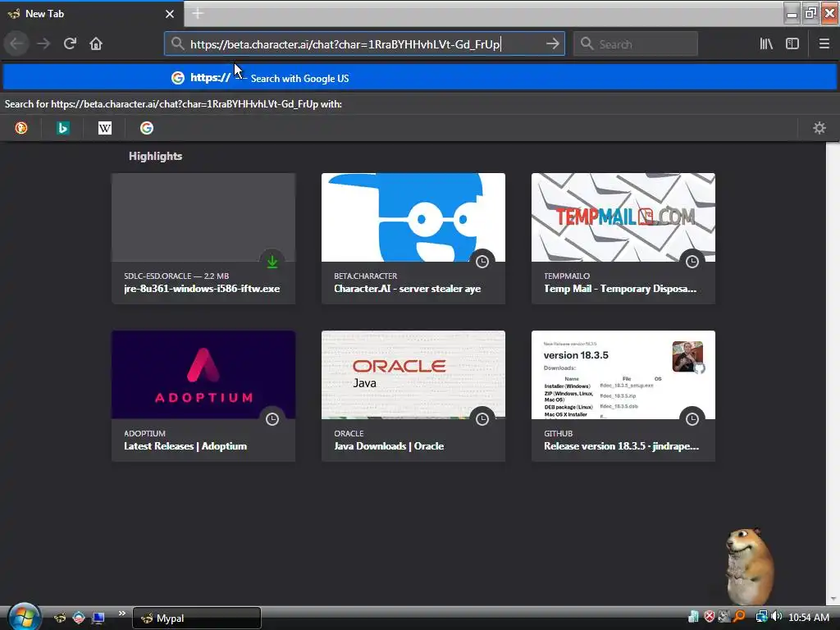Click 'Java Downloads | Oracle' title
Image resolution: width=840 pixels, height=630 pixels.
(x=389, y=446)
